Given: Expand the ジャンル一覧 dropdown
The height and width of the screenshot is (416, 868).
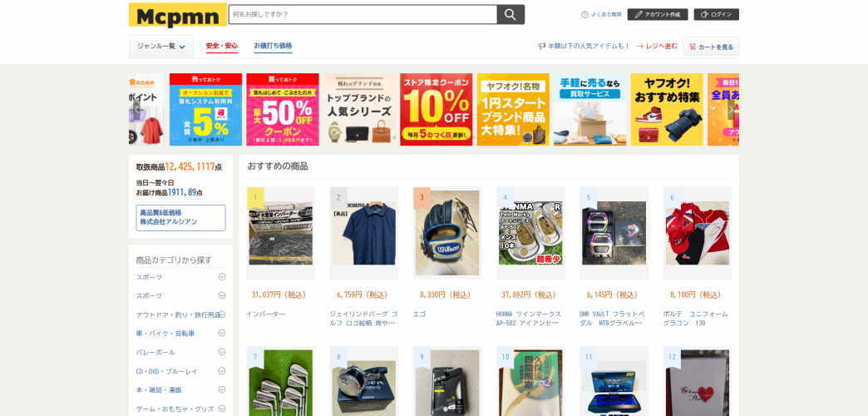Looking at the screenshot, I should point(161,47).
